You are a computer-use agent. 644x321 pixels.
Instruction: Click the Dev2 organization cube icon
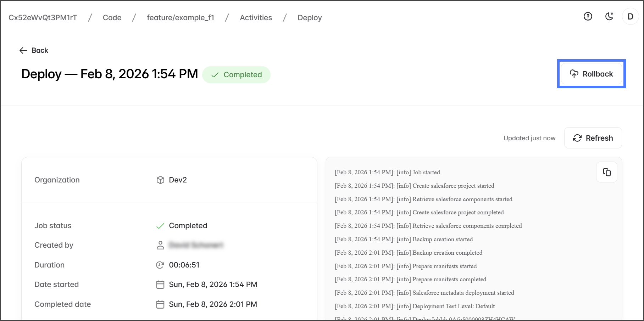tap(160, 180)
